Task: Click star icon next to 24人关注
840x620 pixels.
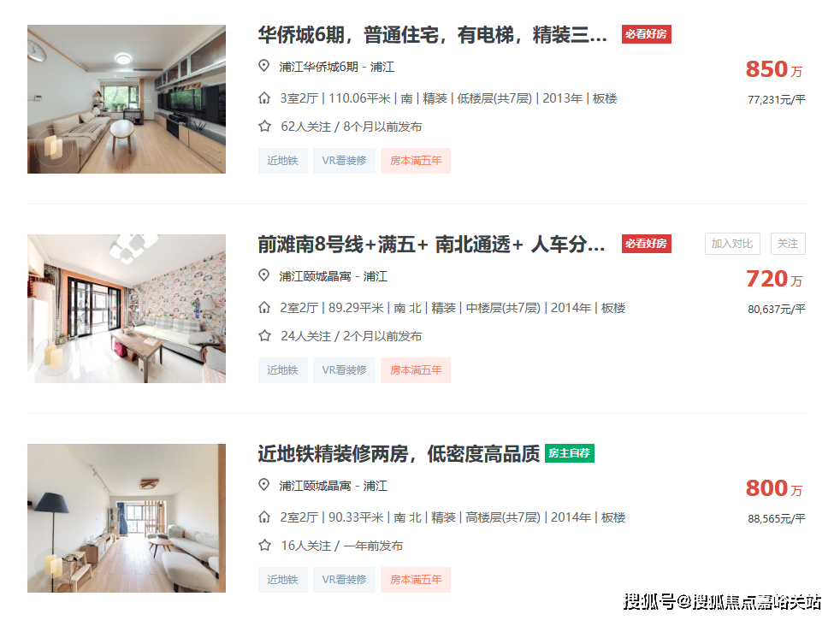Action: pyautogui.click(x=264, y=336)
